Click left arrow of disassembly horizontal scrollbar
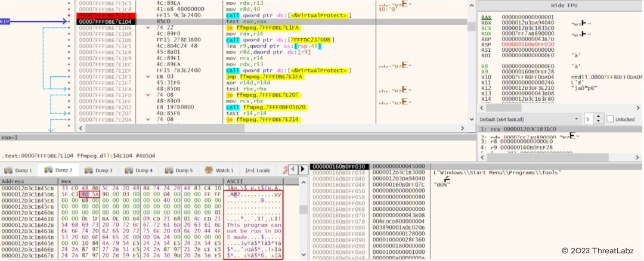Screen dimensions: 644x261 click(80, 128)
